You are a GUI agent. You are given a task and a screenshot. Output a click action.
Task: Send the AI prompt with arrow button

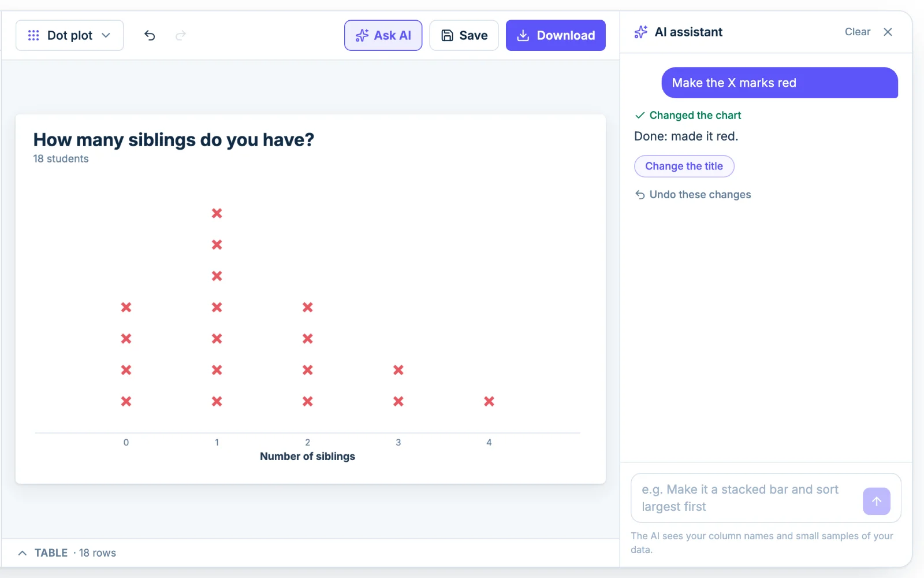[876, 501]
